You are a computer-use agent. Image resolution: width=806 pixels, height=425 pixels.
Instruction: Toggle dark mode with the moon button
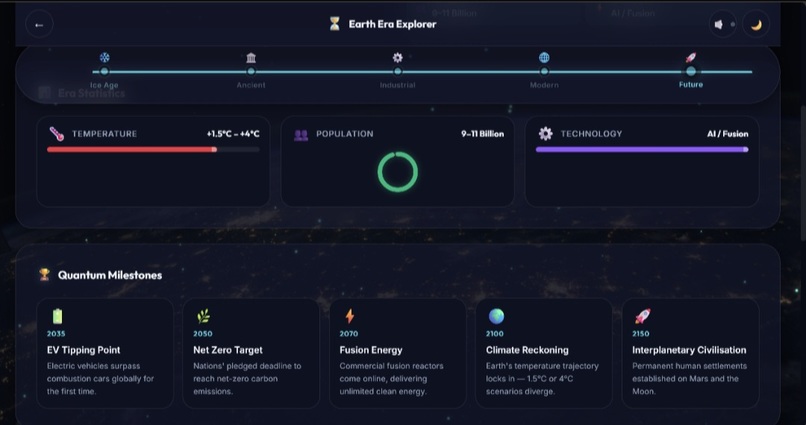pyautogui.click(x=756, y=24)
